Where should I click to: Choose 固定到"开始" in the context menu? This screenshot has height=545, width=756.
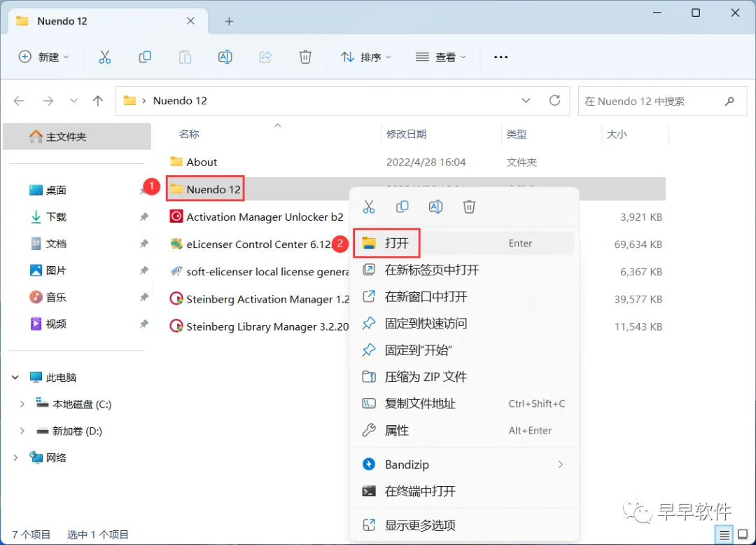point(464,350)
